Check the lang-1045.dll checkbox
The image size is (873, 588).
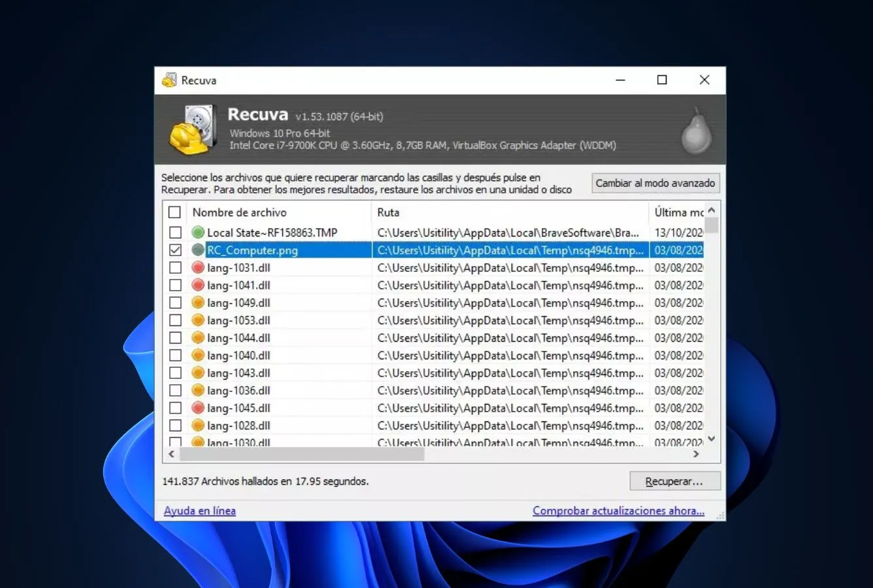175,408
